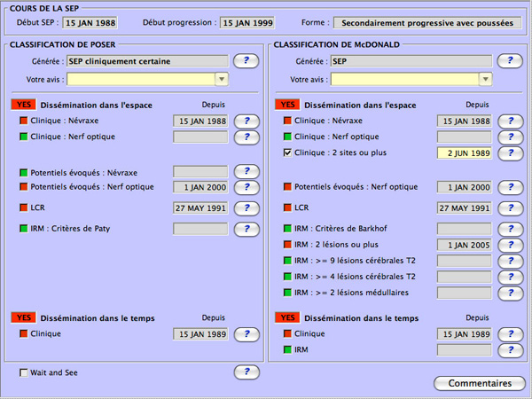Click the Début progression date field
532x399 pixels.
point(247,23)
